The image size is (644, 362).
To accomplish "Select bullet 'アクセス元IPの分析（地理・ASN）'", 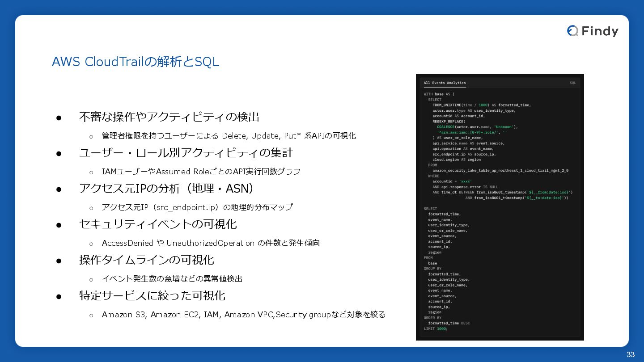I will (x=166, y=189).
